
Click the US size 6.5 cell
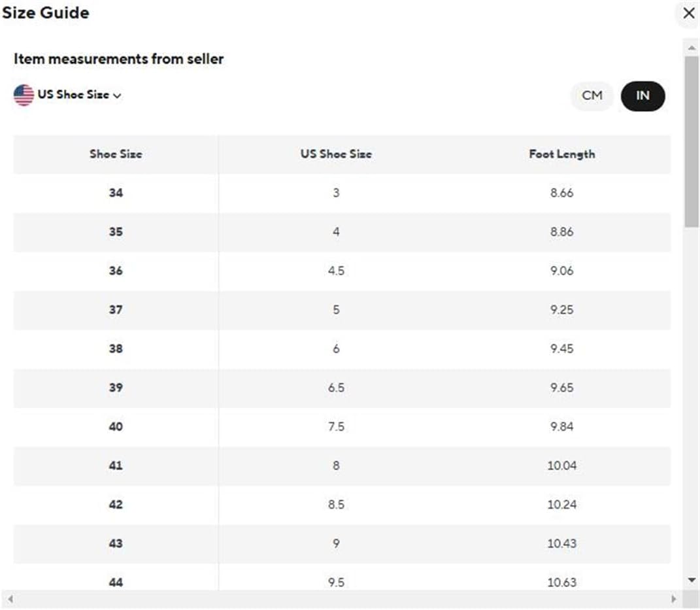336,388
